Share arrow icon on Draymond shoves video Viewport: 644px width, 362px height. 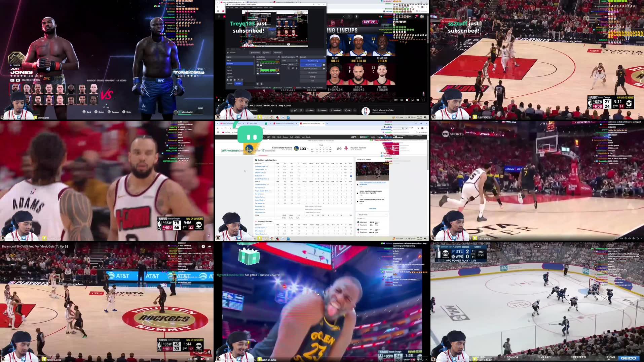pyautogui.click(x=209, y=246)
